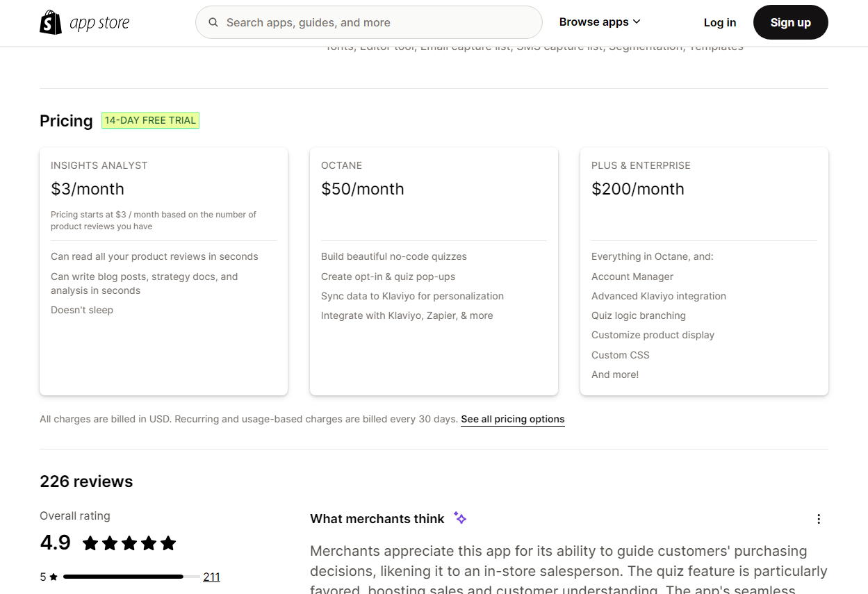Click the 226 reviews heading
Image resolution: width=868 pixels, height=594 pixels.
tap(86, 481)
